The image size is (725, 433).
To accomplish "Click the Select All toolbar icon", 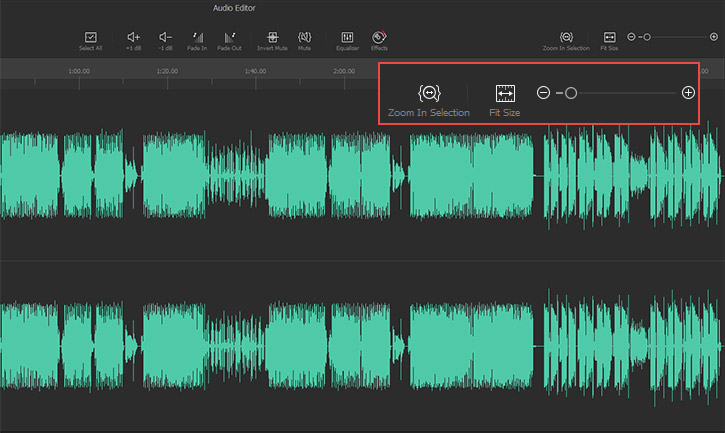I will click(x=90, y=38).
